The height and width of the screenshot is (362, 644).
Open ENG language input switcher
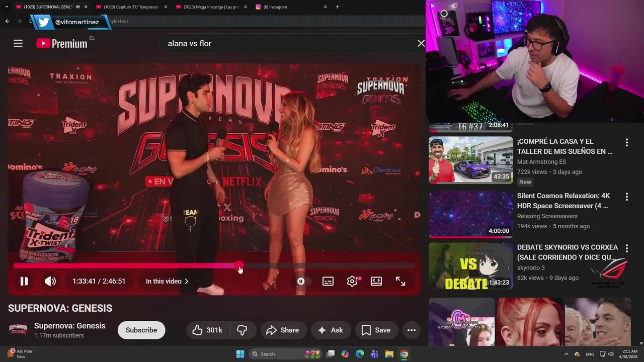point(590,354)
